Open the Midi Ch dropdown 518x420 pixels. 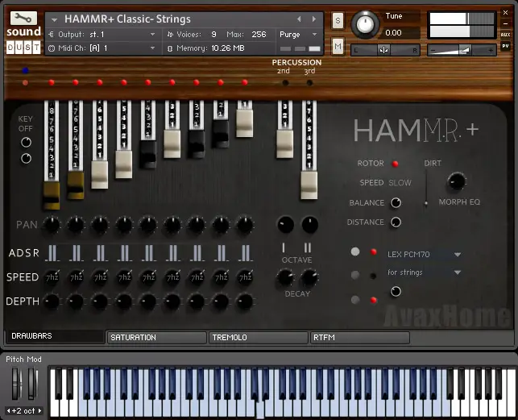click(152, 48)
